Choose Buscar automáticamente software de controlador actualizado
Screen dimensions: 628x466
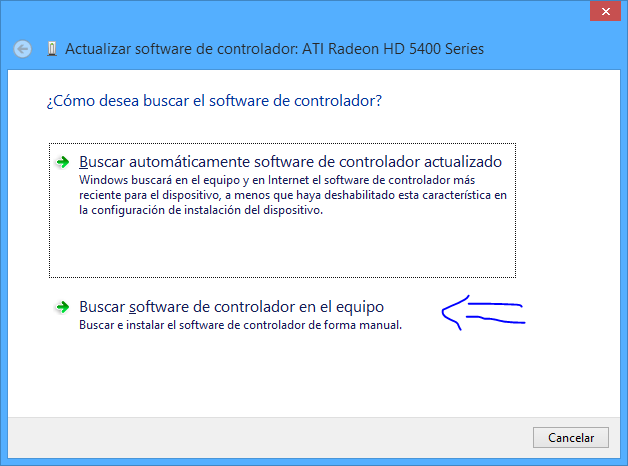click(x=290, y=162)
